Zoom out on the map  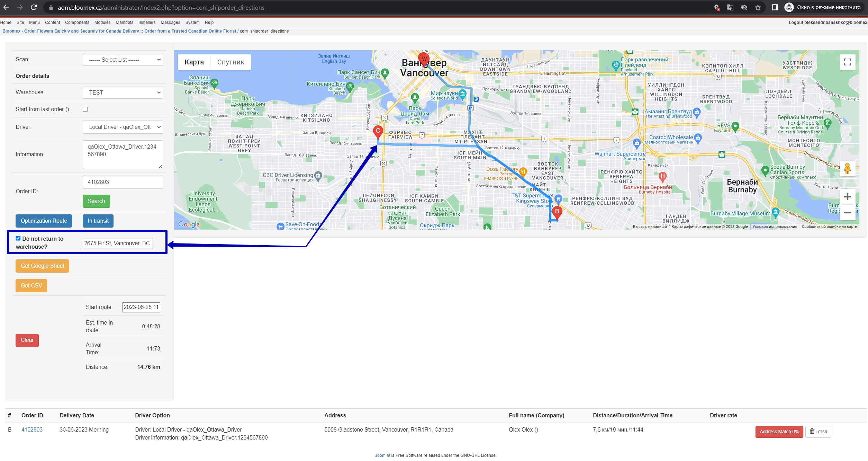847,212
